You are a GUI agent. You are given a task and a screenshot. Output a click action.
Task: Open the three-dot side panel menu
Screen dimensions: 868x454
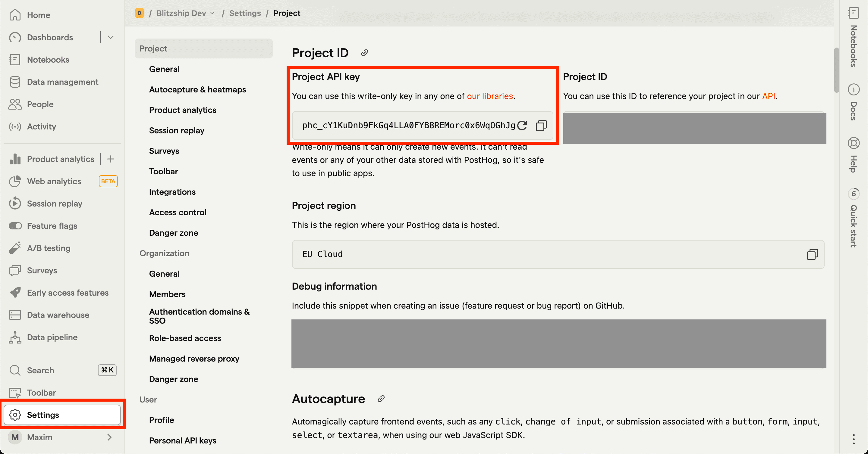854,439
